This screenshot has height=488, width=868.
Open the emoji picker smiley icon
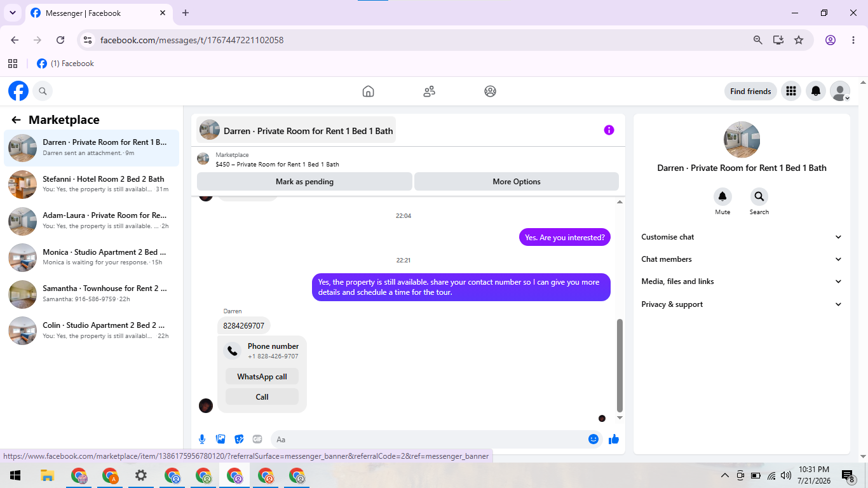593,439
